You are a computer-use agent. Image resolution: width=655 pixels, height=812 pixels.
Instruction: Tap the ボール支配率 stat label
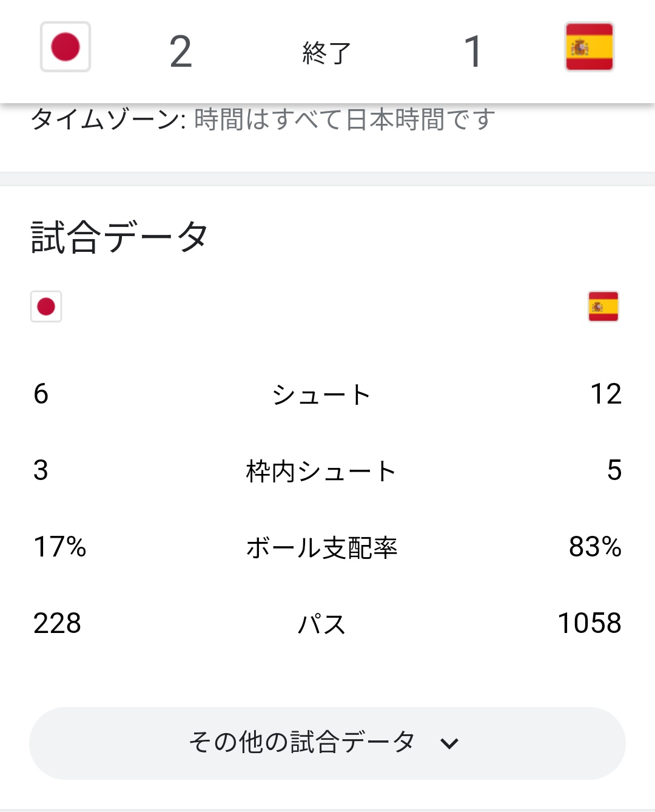(x=321, y=548)
